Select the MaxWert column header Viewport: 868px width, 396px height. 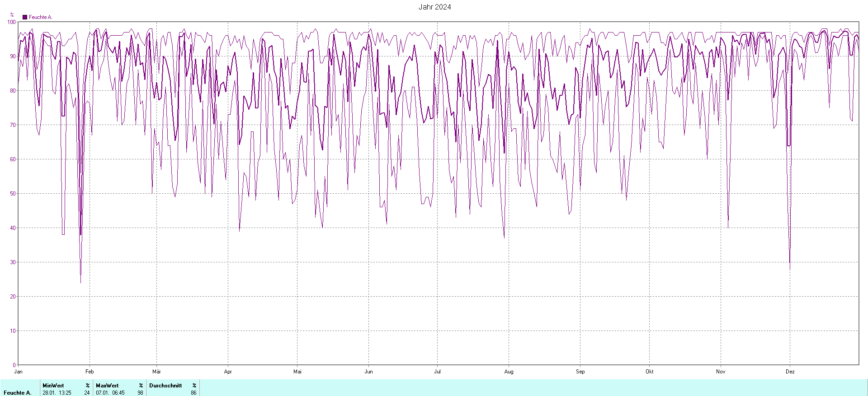[x=107, y=386]
